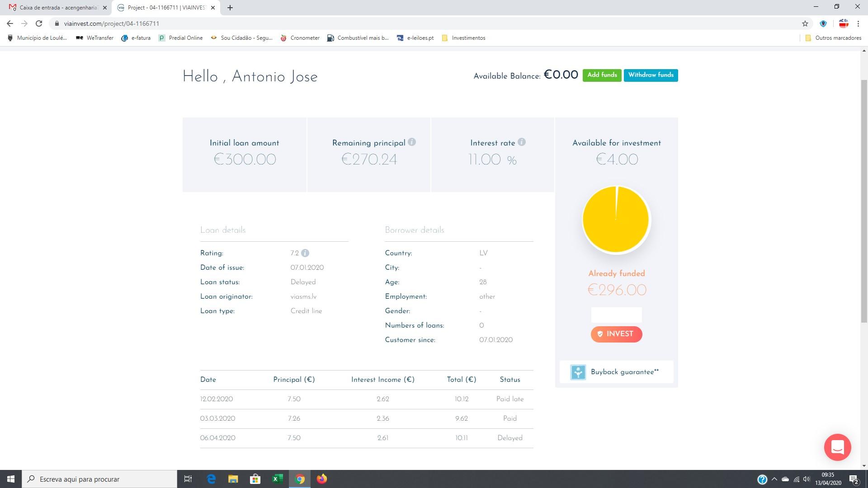Open the Outros marcadores bookmarks folder
The height and width of the screenshot is (488, 868).
click(x=833, y=38)
